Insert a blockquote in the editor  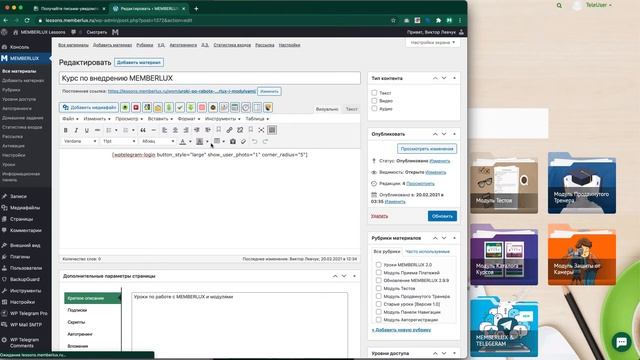(143, 130)
